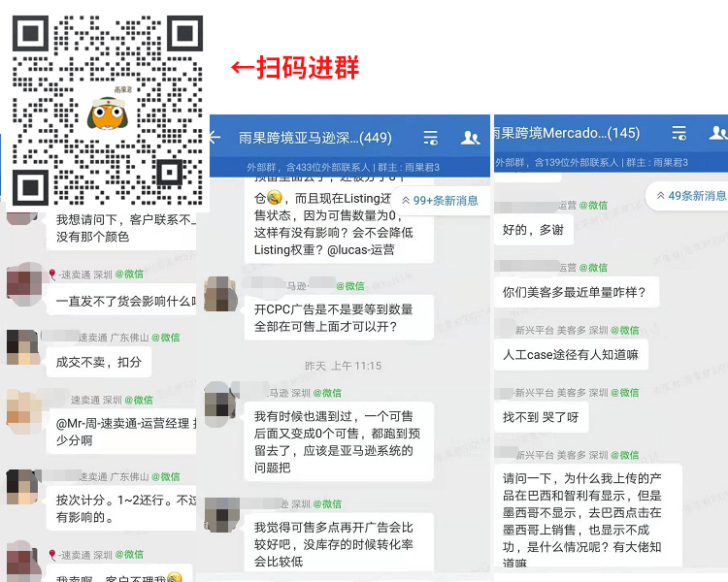Open avatar of sender of 一直发不了货 message
Image resolution: width=728 pixels, height=582 pixels.
(22, 285)
